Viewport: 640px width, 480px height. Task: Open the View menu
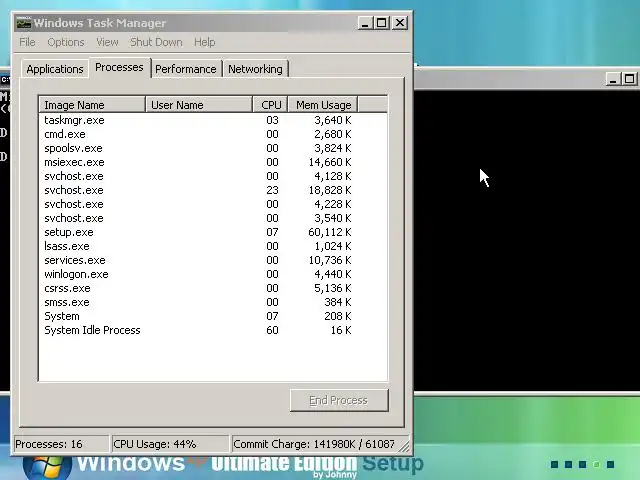click(x=107, y=42)
